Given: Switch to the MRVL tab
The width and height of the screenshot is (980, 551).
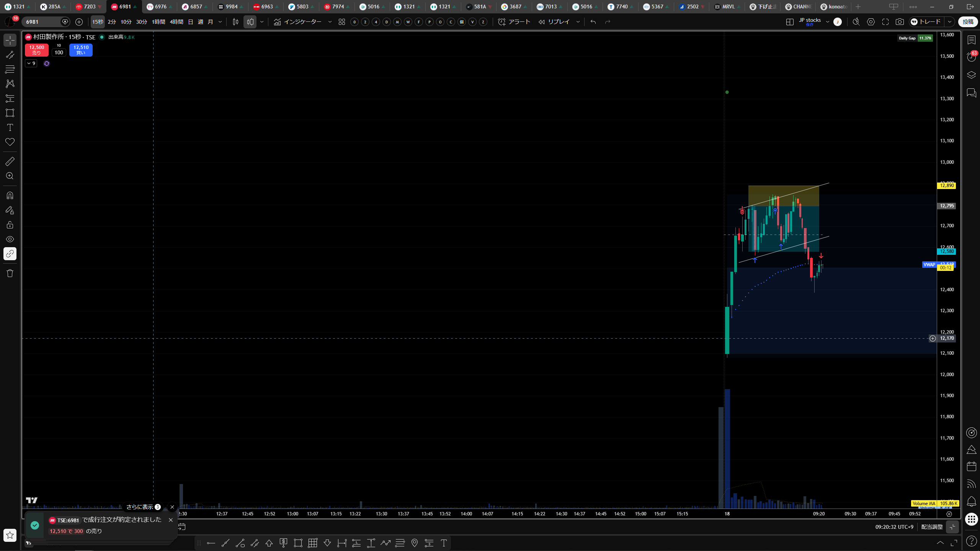Looking at the screenshot, I should coord(728,7).
